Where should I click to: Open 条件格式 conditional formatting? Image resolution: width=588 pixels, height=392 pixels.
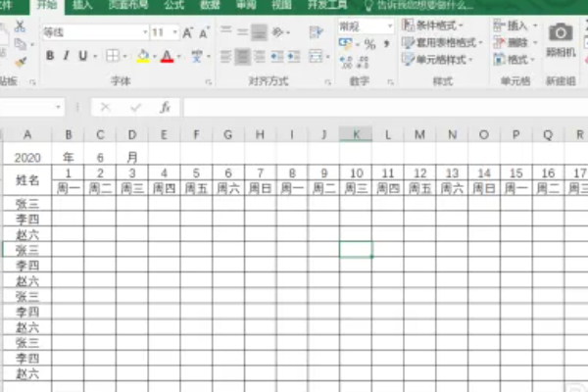[432, 25]
